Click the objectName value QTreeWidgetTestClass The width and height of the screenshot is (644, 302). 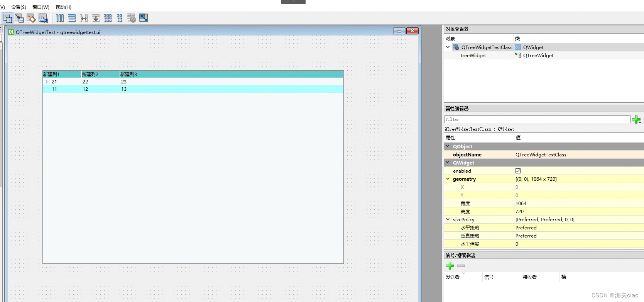[541, 154]
